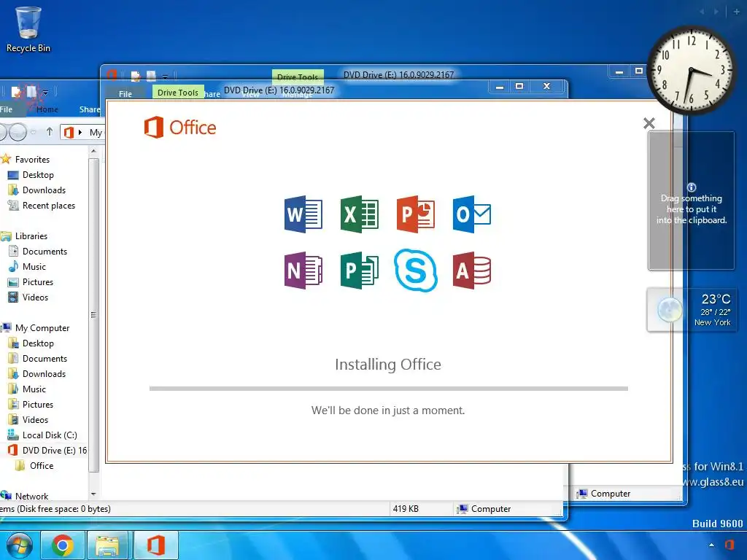747x560 pixels.
Task: Open Videos under Libraries
Action: click(28, 297)
